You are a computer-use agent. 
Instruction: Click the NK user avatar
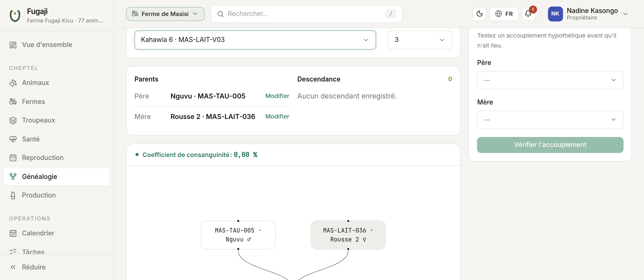[x=555, y=14]
